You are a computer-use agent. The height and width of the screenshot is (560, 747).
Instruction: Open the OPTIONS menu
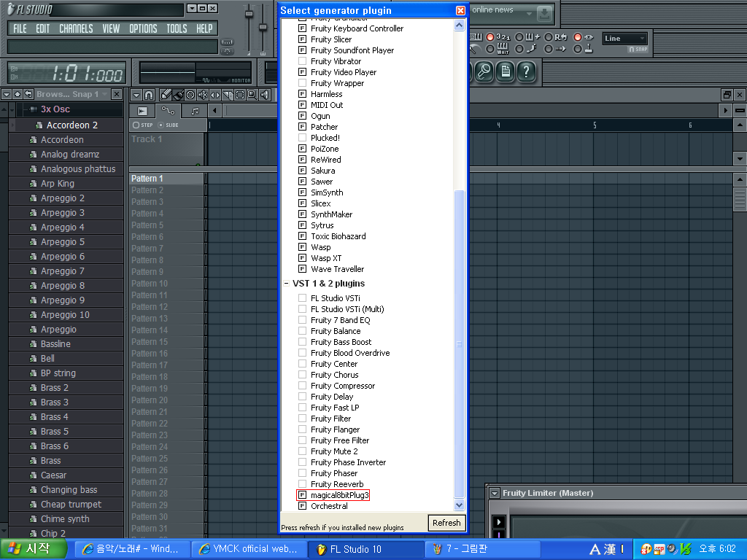pos(143,28)
